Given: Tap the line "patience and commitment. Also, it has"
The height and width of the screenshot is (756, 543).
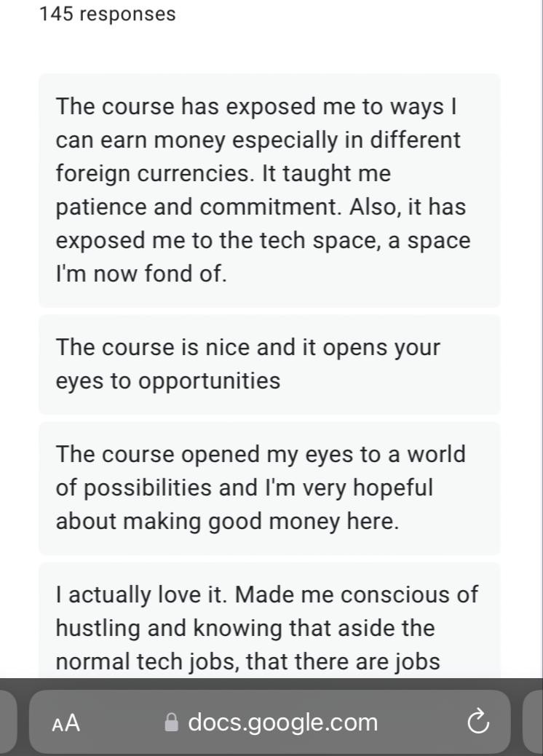Looking at the screenshot, I should [261, 207].
